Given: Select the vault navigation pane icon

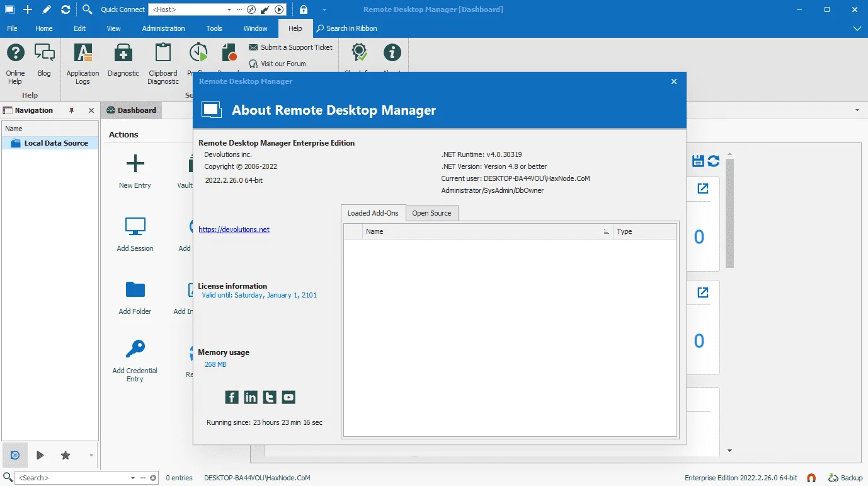Looking at the screenshot, I should [15, 455].
